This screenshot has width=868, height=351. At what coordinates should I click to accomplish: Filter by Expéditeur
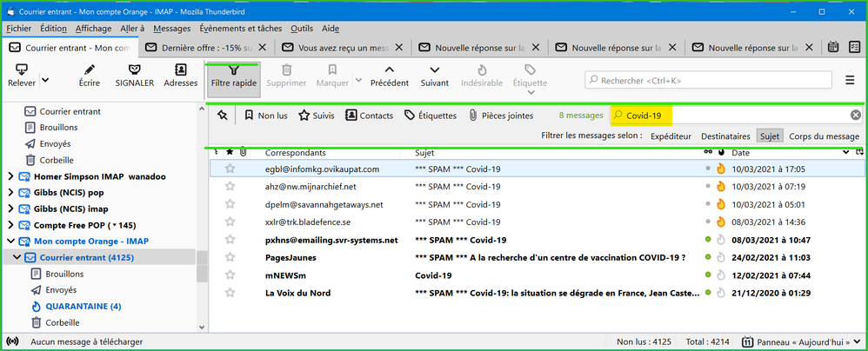pos(671,136)
